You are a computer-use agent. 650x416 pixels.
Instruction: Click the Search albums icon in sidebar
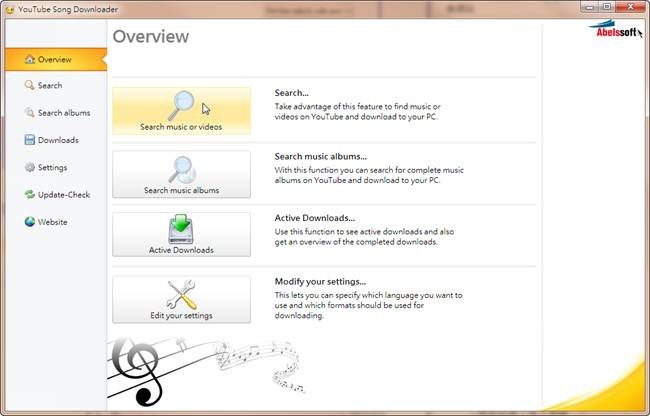(29, 113)
